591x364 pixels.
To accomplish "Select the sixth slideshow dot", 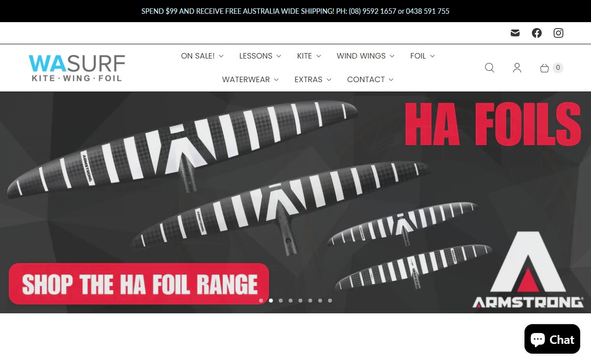I will [x=310, y=301].
